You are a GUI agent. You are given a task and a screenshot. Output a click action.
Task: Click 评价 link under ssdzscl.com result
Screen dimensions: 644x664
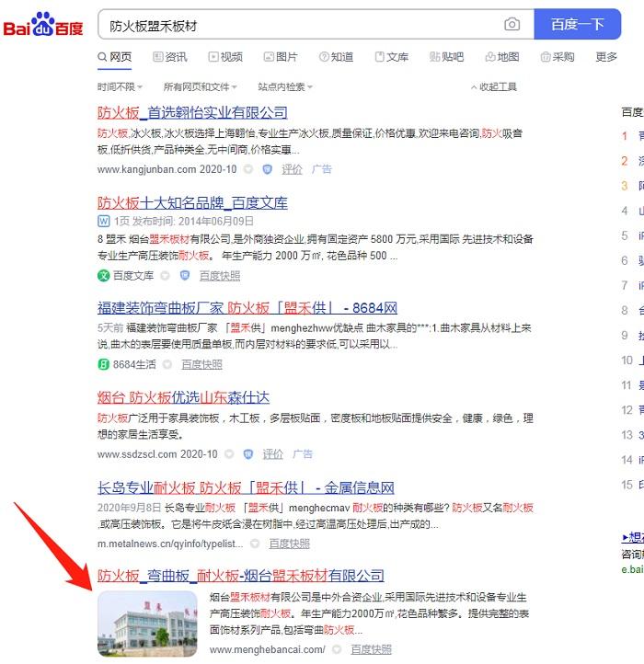pos(273,454)
